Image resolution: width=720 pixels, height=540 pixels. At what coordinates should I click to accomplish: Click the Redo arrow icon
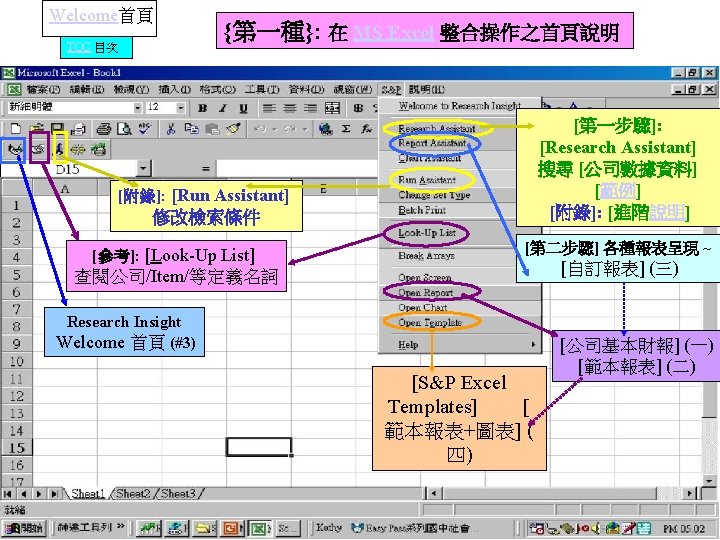click(289, 129)
